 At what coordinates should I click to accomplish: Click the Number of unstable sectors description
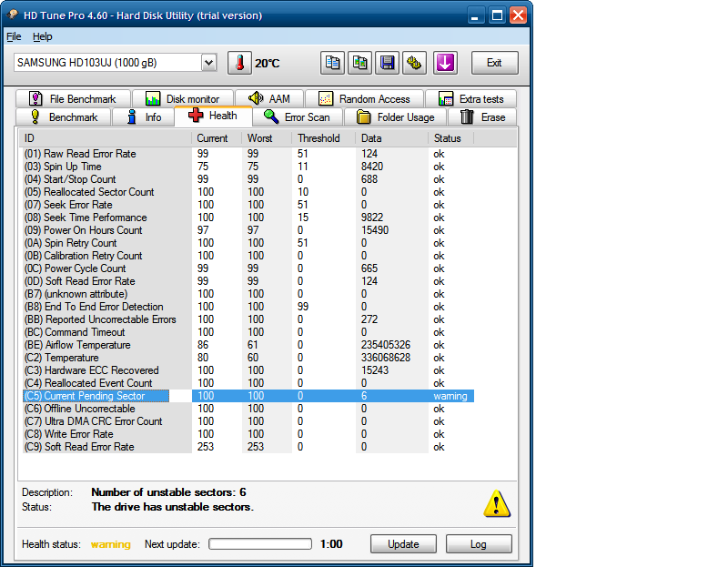tap(168, 492)
